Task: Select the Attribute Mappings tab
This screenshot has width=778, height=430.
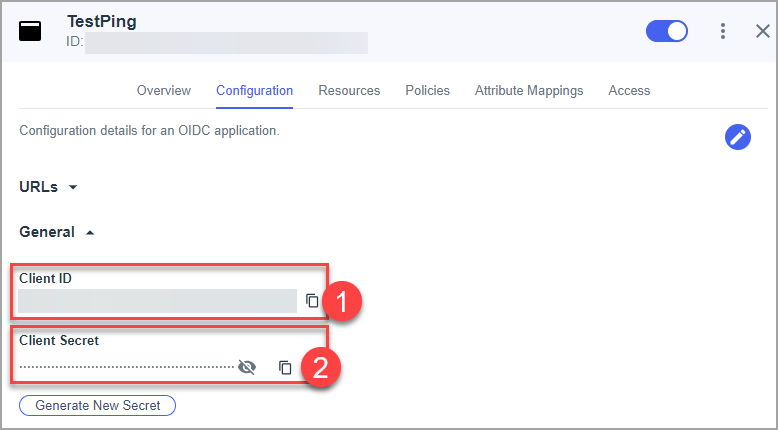Action: point(529,91)
